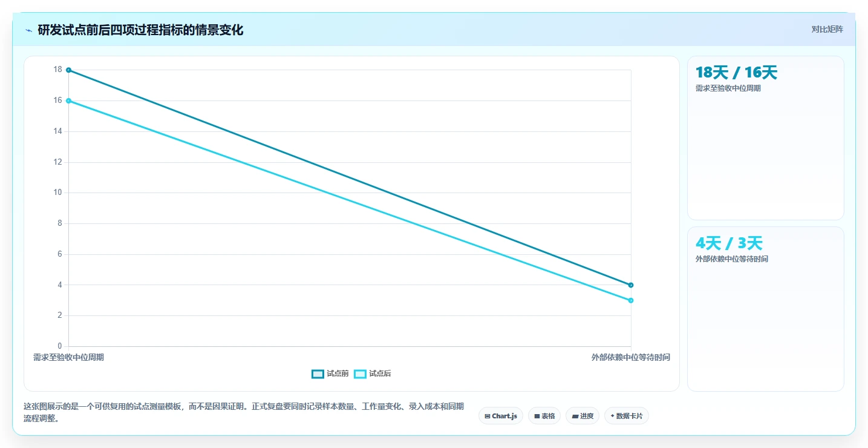
Task: Click x-axis label 外部依赖中位等待时间
Action: (x=631, y=358)
